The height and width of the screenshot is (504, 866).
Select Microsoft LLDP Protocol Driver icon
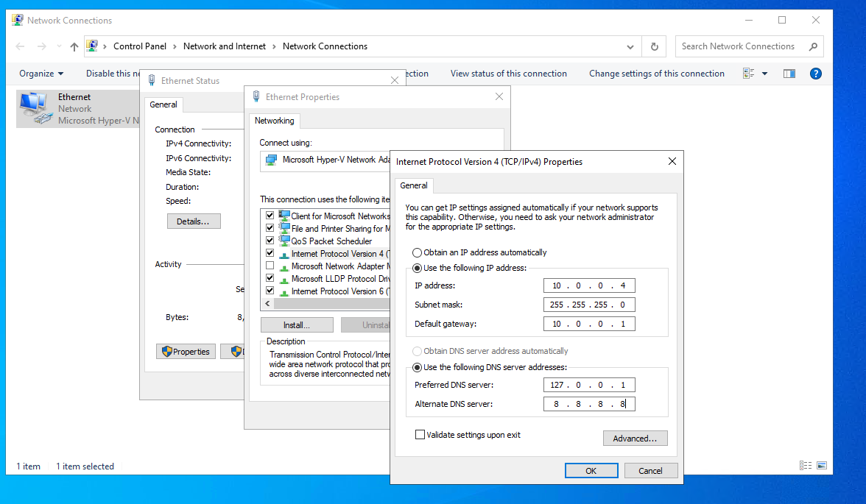point(284,279)
